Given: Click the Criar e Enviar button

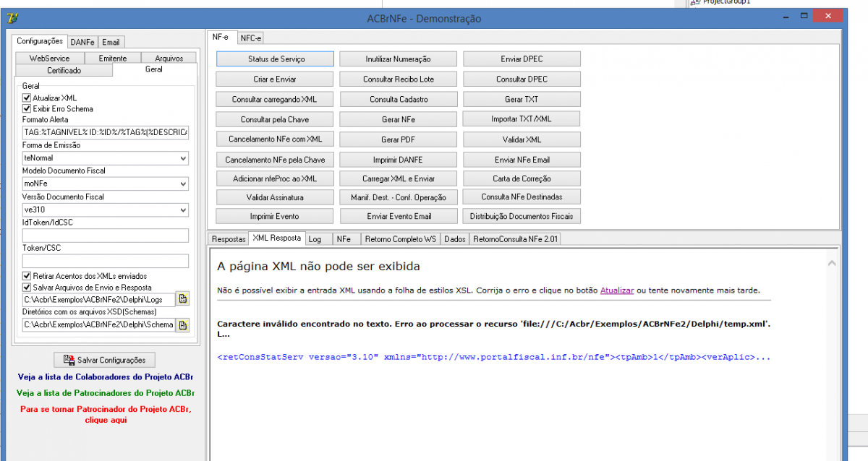Looking at the screenshot, I should coord(275,79).
